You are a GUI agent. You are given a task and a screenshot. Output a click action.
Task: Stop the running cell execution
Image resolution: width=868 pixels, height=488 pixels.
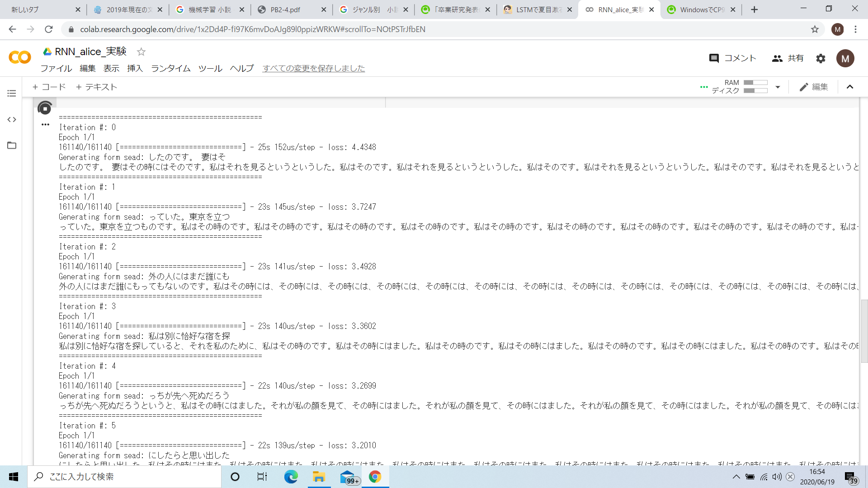pos(45,108)
